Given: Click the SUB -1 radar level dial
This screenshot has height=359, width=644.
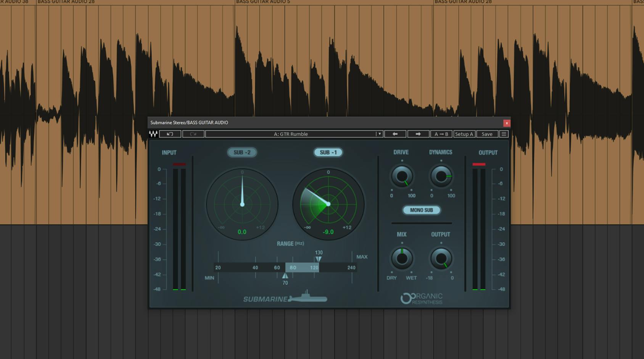Looking at the screenshot, I should 328,204.
